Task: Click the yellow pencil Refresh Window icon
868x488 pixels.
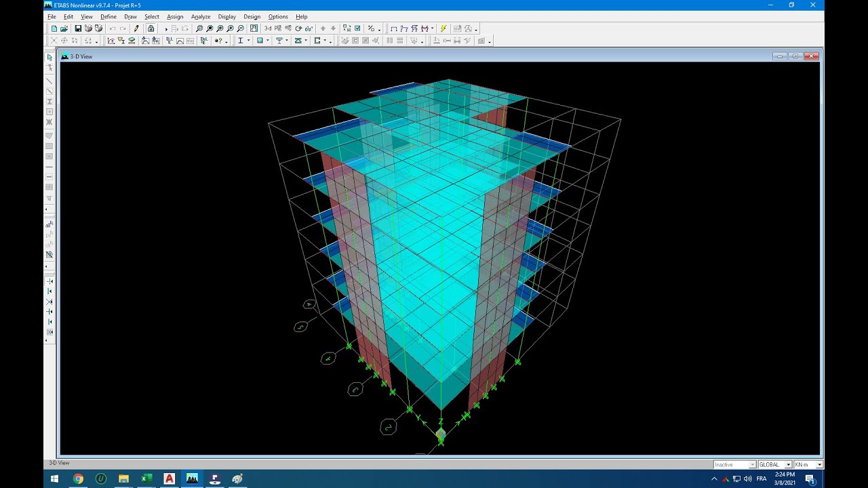Action: [x=136, y=28]
